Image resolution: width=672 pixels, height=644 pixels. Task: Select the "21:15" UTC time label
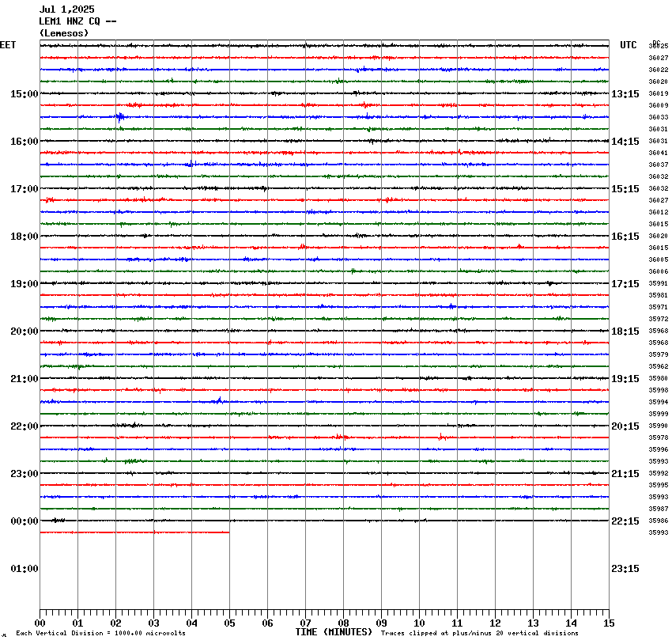coord(625,474)
